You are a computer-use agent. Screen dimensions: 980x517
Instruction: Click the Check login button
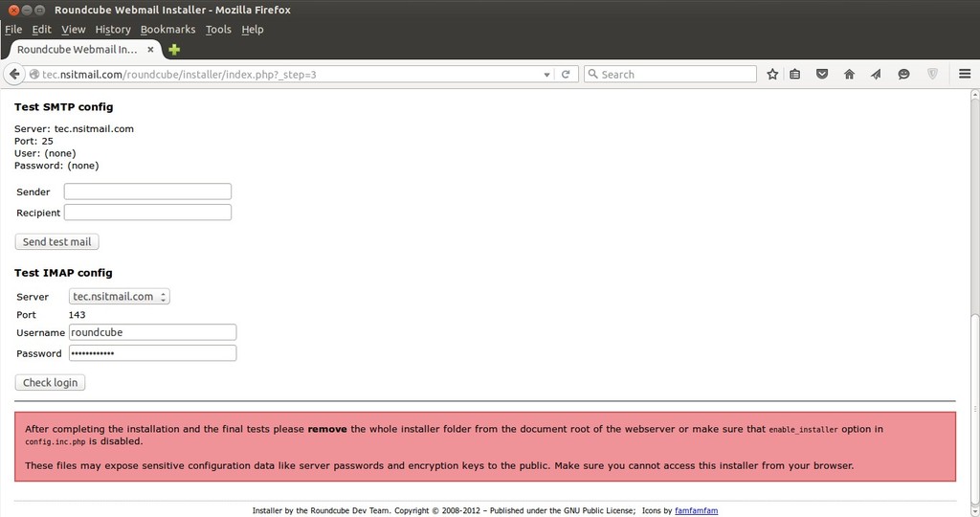[x=50, y=383]
